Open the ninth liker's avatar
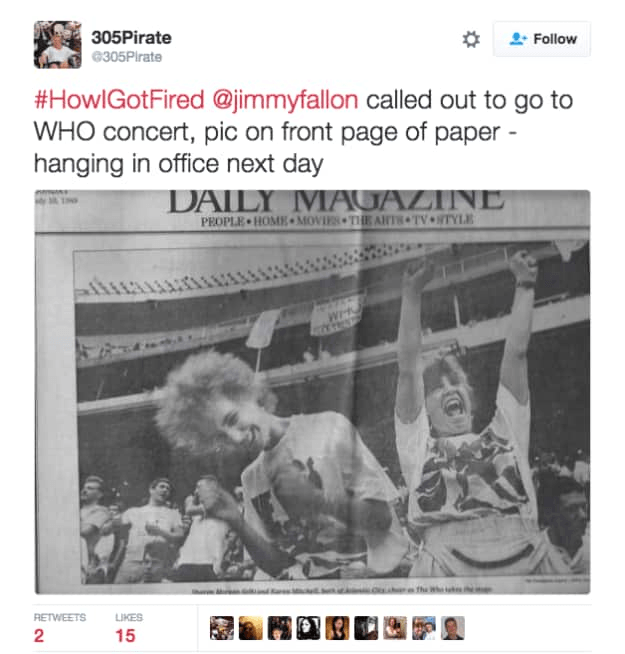Screen dimensions: 625x654 (453, 628)
